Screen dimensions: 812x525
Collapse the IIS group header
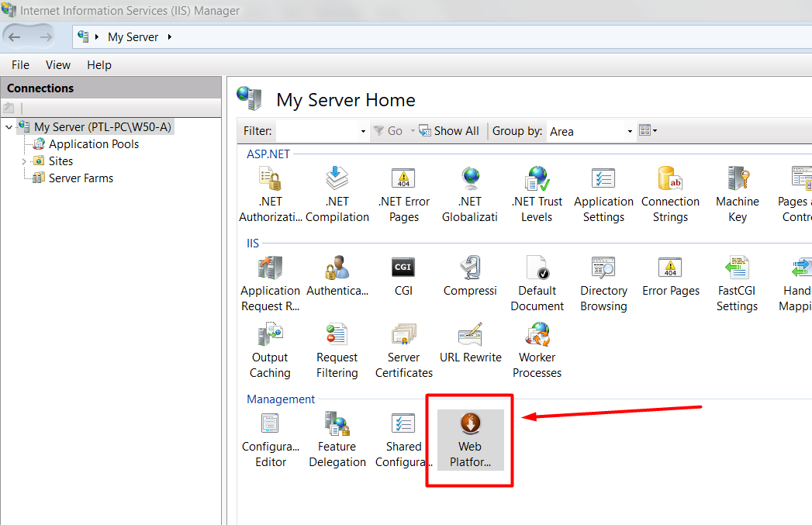pyautogui.click(x=253, y=244)
